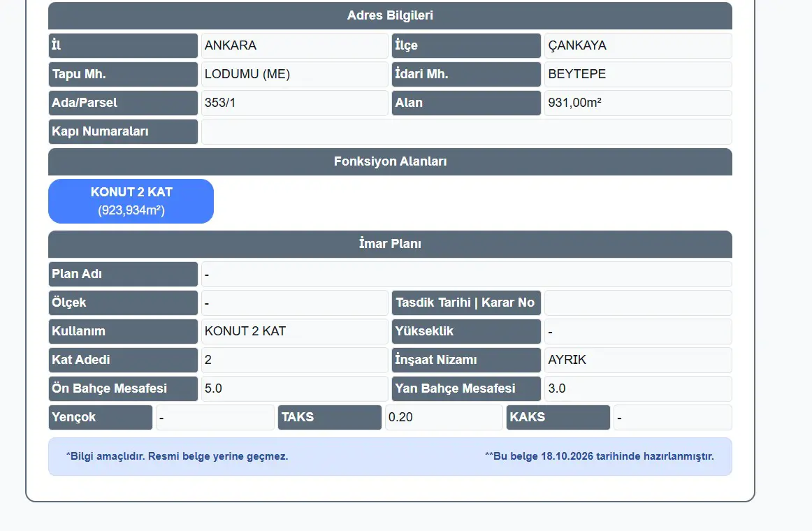812x531 pixels.
Task: Click the Plan Adı label
Action: 123,274
